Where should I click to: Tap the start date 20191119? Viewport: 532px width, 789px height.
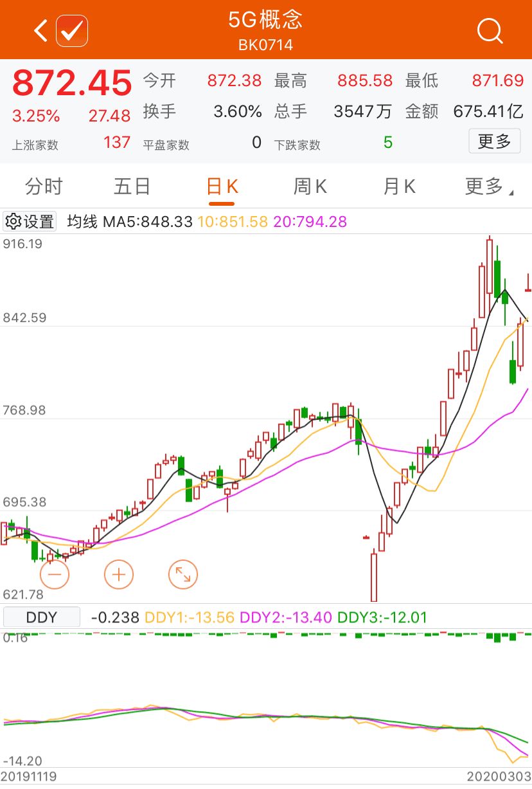(30, 777)
